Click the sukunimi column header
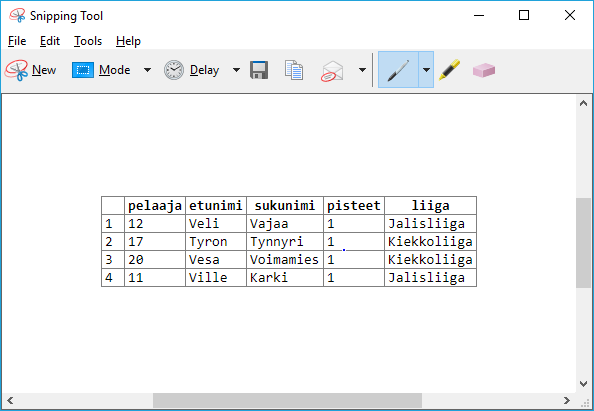This screenshot has width=594, height=411. click(285, 206)
